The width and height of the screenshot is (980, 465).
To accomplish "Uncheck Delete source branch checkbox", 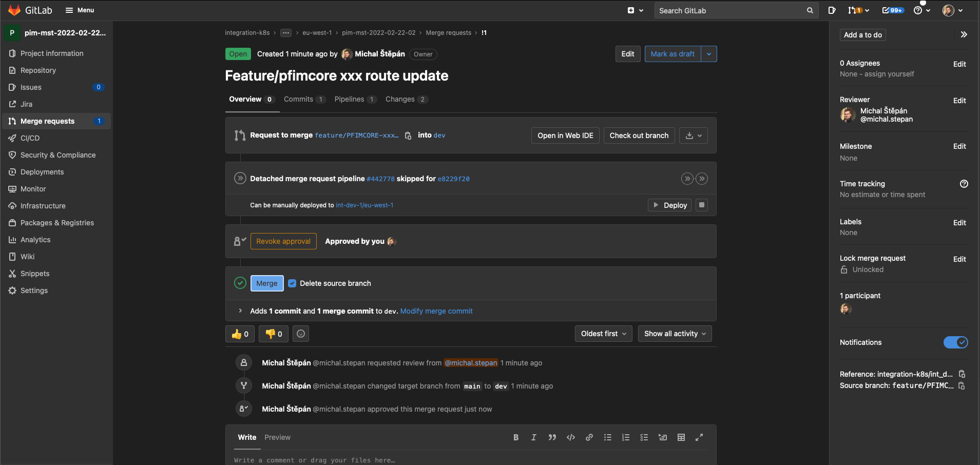I will tap(292, 283).
